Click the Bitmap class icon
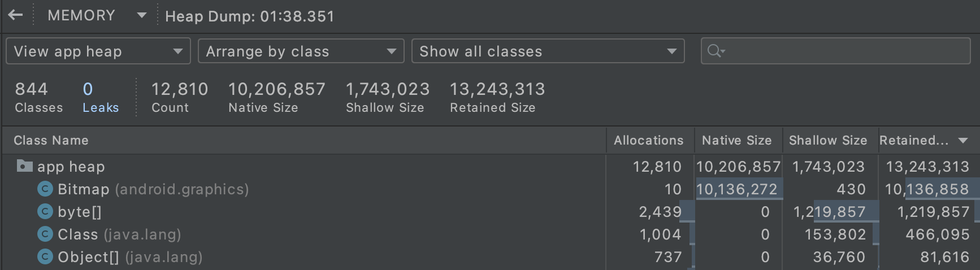The width and height of the screenshot is (980, 270). (x=45, y=189)
